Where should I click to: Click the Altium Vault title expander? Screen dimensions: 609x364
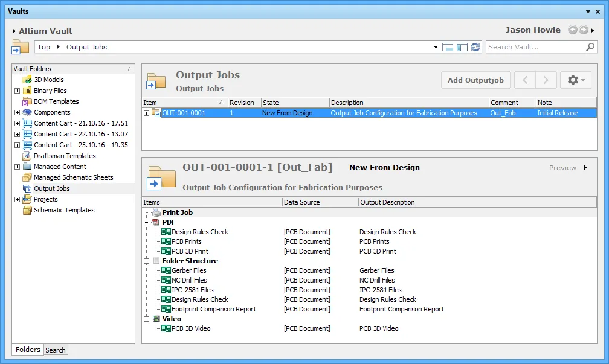[x=14, y=31]
